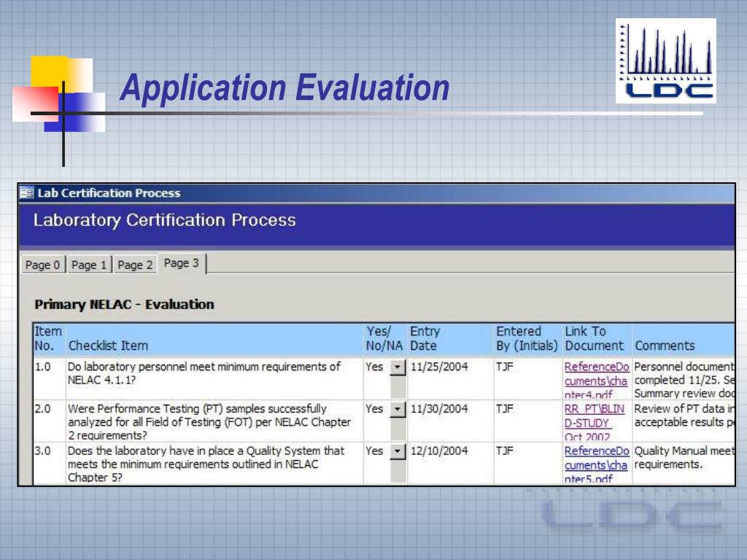747x560 pixels.
Task: Open the ReferenceDocuments chapter5.pdf link
Action: click(x=597, y=464)
